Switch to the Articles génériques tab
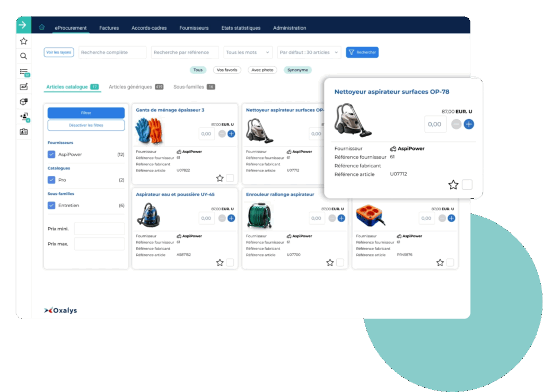 [136, 87]
